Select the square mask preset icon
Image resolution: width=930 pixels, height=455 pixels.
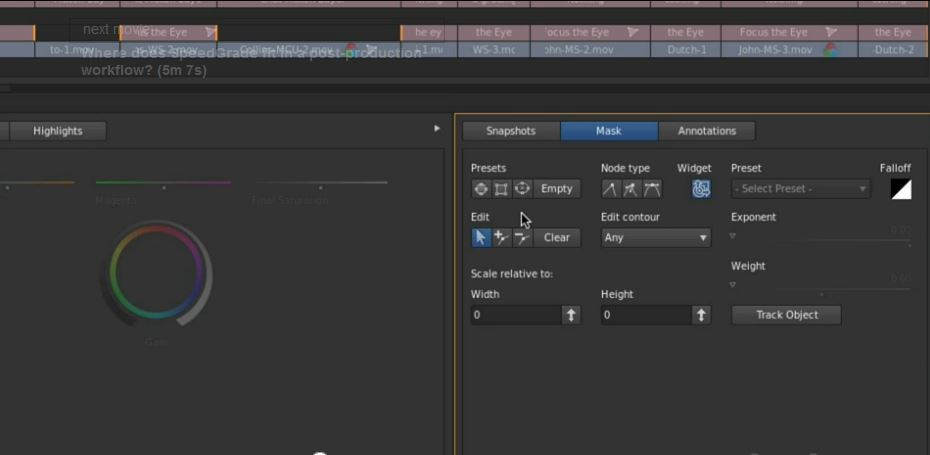[501, 189]
